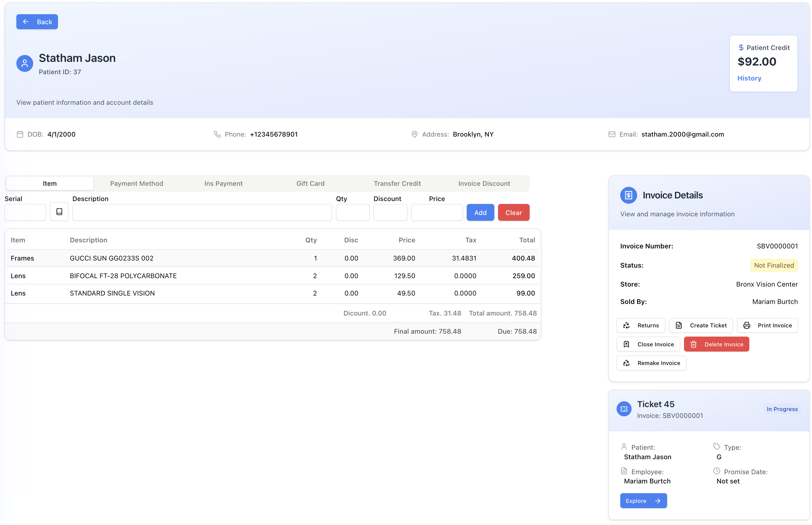Click the patient avatar icon
812x525 pixels.
(x=24, y=63)
